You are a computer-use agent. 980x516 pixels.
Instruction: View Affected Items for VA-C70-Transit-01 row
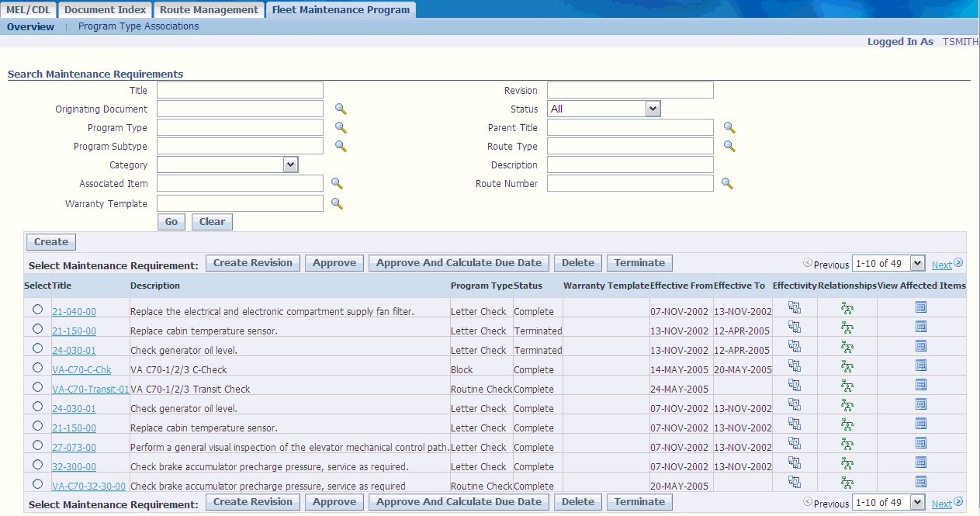pyautogui.click(x=921, y=385)
